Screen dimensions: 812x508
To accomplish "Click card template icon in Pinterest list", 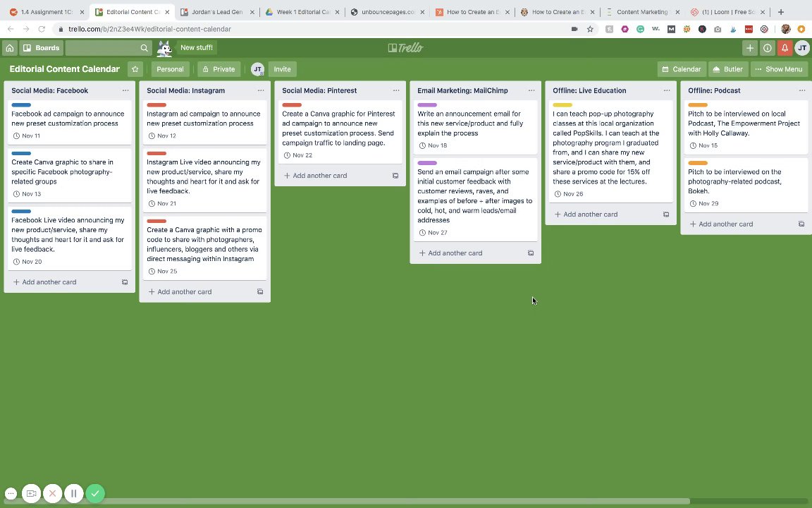I will 395,176.
